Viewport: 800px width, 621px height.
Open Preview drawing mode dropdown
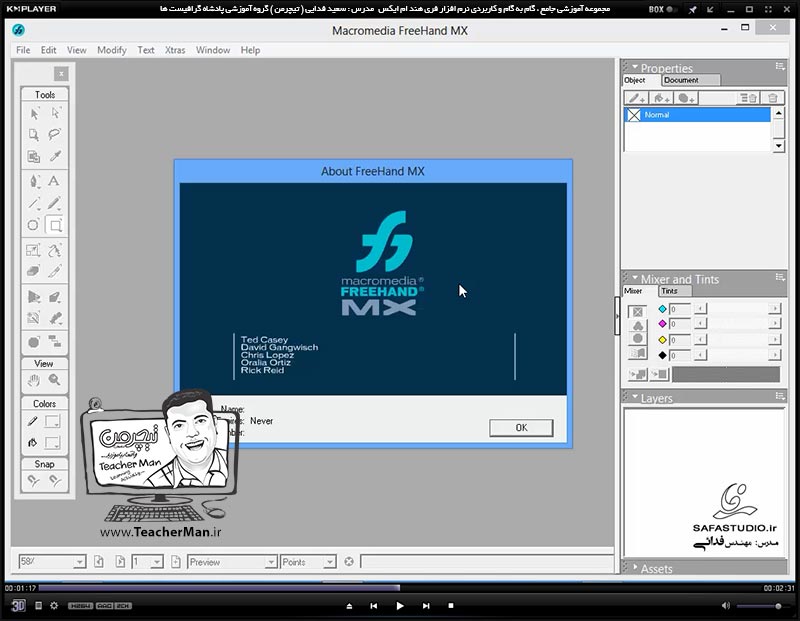[x=271, y=562]
